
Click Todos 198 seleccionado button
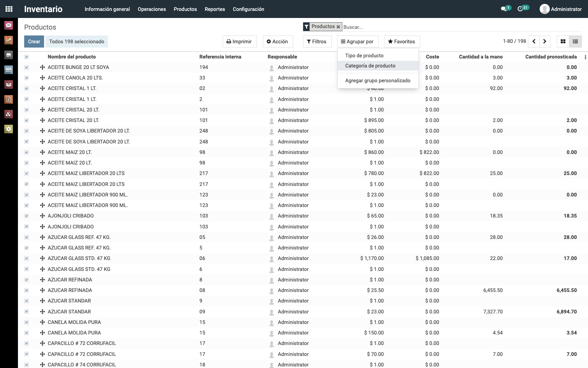pos(77,41)
